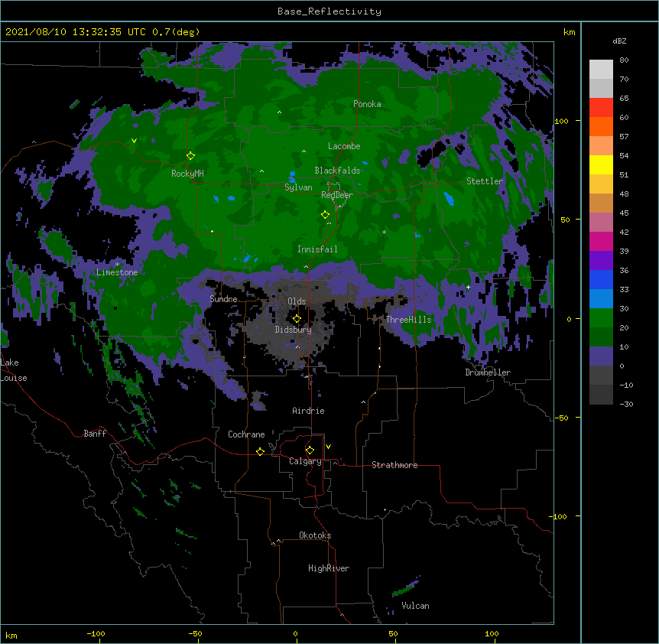Click the yellow marker south of RedDeer
The height and width of the screenshot is (644, 659).
tap(325, 215)
